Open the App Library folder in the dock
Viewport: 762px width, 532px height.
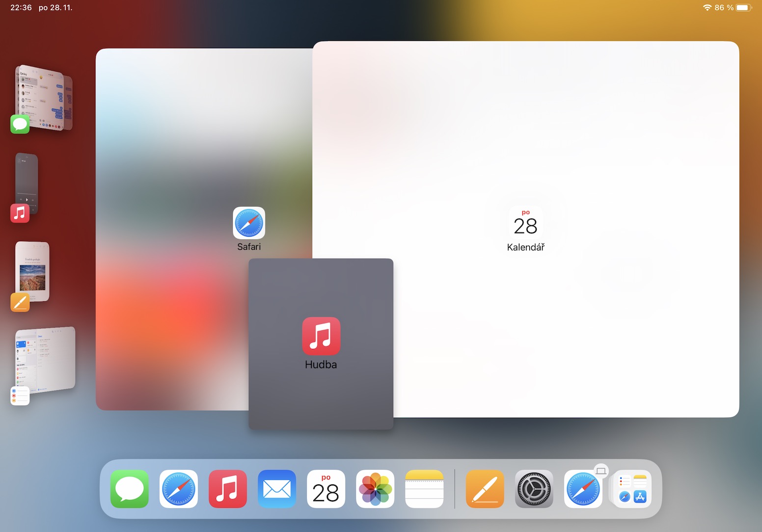pos(632,489)
